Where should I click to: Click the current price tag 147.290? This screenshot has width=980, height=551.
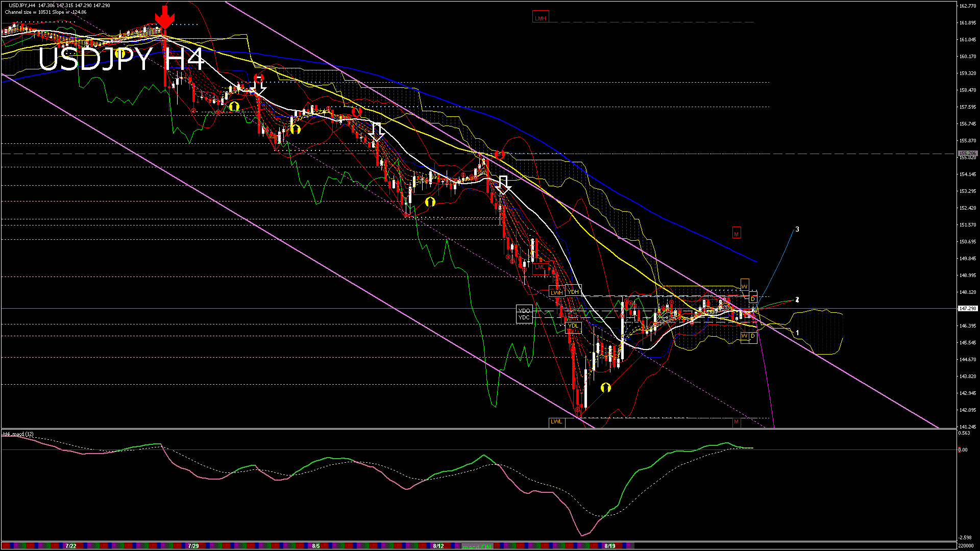click(x=968, y=309)
